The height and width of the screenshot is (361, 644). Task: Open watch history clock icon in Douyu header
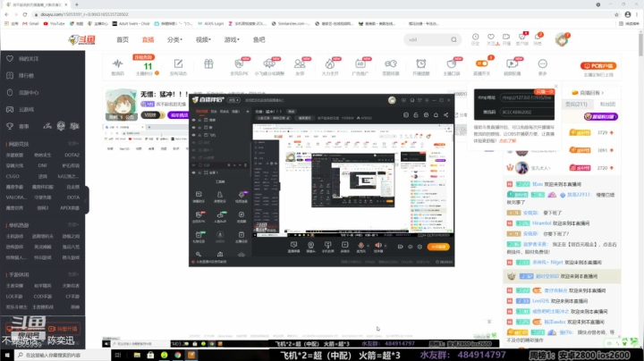pyautogui.click(x=475, y=37)
